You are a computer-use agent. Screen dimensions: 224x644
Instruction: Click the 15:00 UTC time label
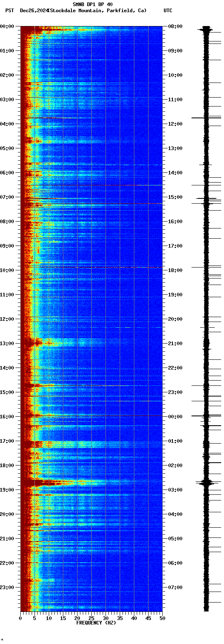pos(175,197)
